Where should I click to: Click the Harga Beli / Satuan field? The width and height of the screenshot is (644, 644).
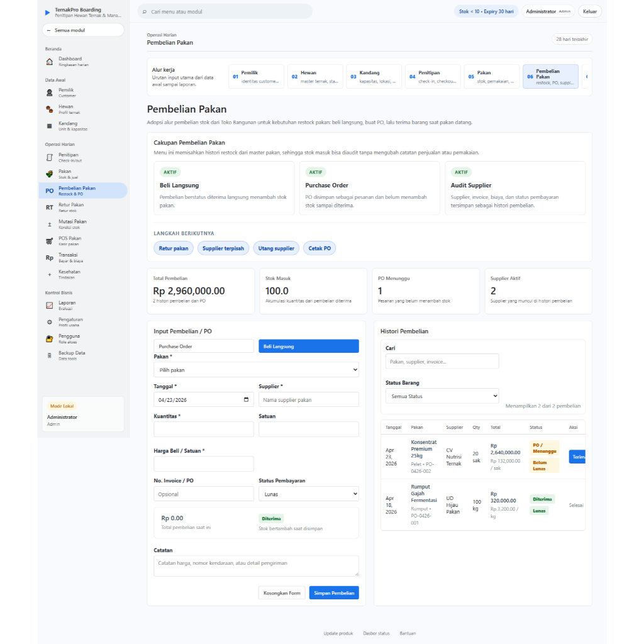point(204,464)
